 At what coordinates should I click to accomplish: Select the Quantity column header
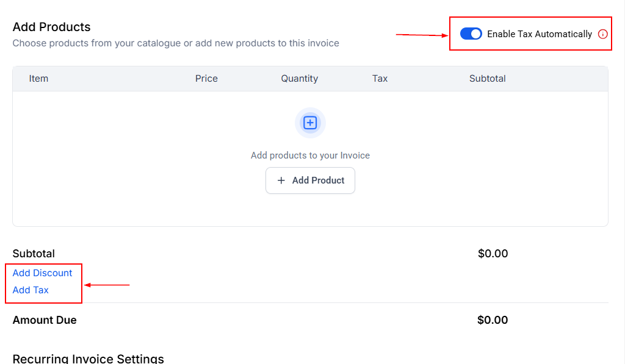[x=299, y=79]
